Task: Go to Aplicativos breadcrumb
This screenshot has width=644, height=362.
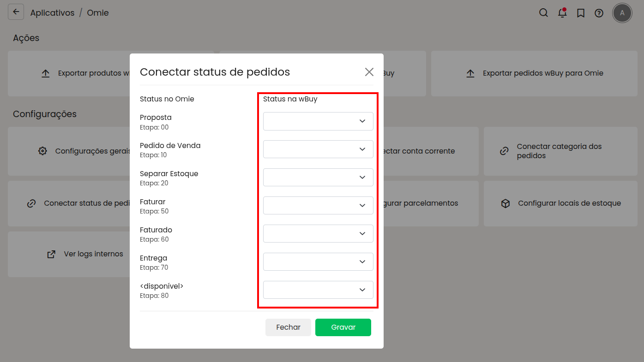Action: tap(52, 13)
